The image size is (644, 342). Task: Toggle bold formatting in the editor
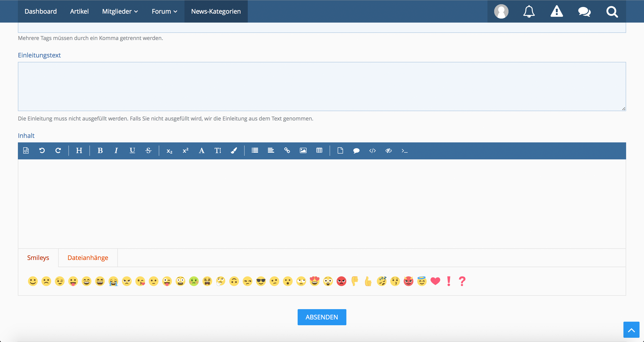100,150
